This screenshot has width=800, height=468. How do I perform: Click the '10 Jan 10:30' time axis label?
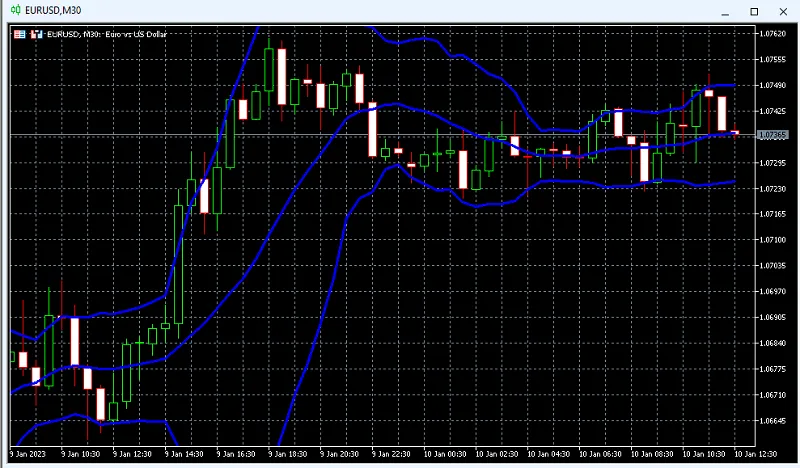click(x=704, y=454)
